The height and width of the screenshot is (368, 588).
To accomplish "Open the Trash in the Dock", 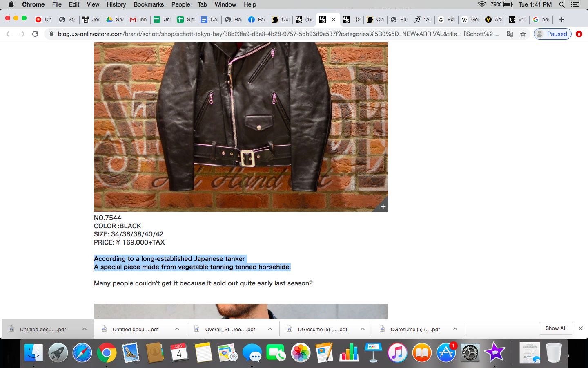I will pyautogui.click(x=554, y=352).
